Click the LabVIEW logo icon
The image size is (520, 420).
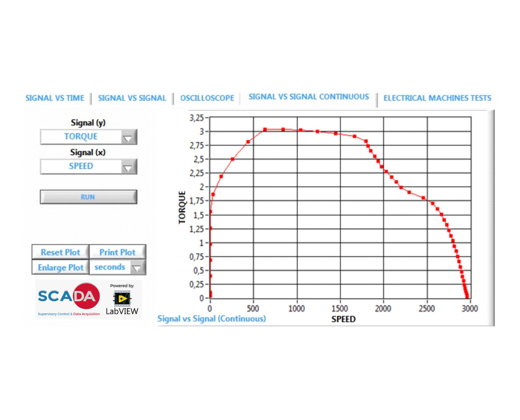click(122, 298)
